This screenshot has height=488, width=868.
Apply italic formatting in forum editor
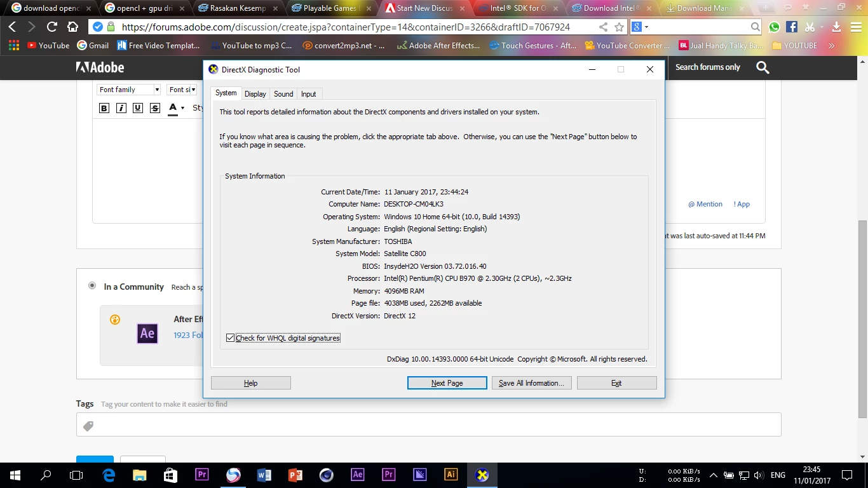coord(121,108)
